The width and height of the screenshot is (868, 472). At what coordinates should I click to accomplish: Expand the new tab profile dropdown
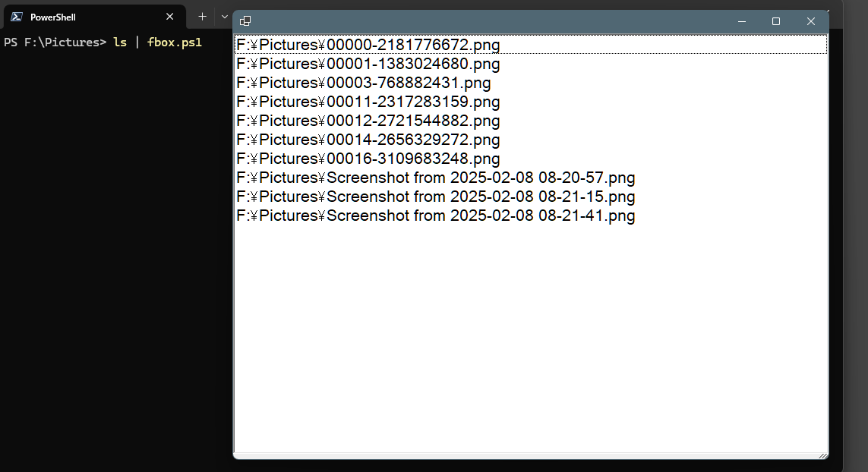(224, 17)
